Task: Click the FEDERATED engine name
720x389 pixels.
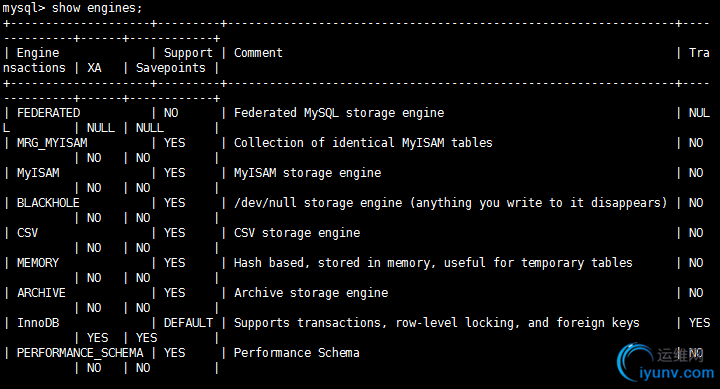Action: [48, 113]
